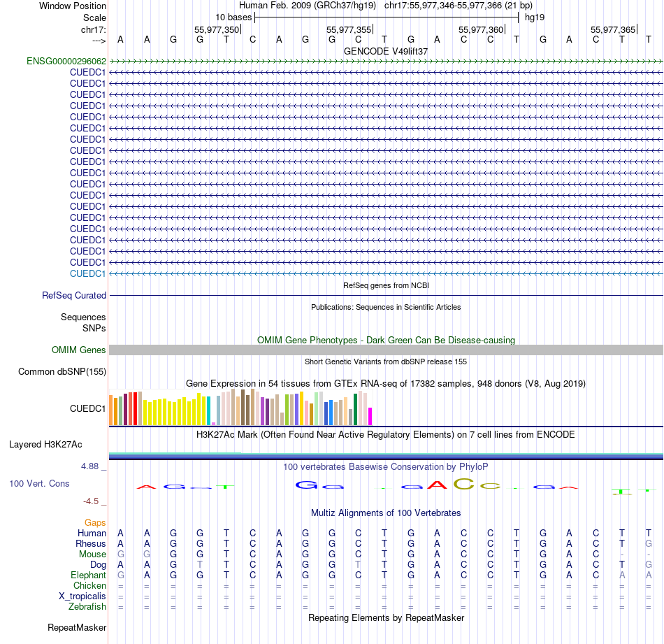The image size is (664, 644).
Task: Click the 55,977,365 ruler position
Action: click(613, 29)
